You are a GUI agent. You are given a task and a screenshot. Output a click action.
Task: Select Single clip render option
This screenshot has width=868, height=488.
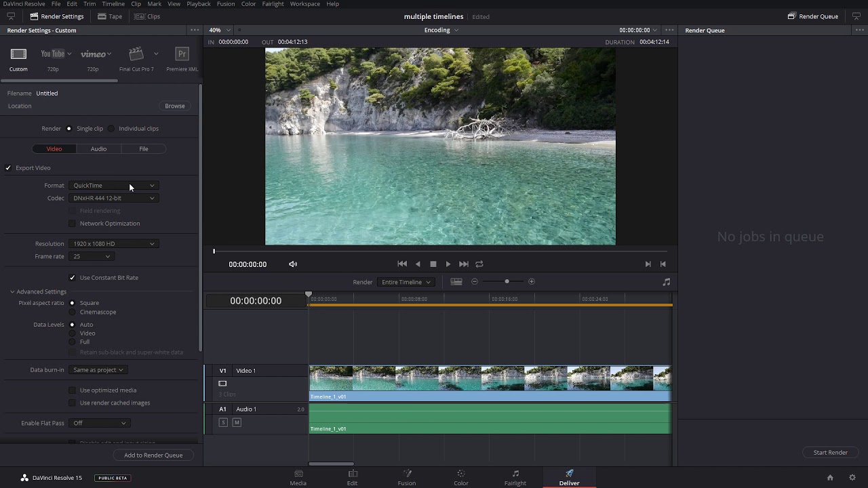click(68, 129)
